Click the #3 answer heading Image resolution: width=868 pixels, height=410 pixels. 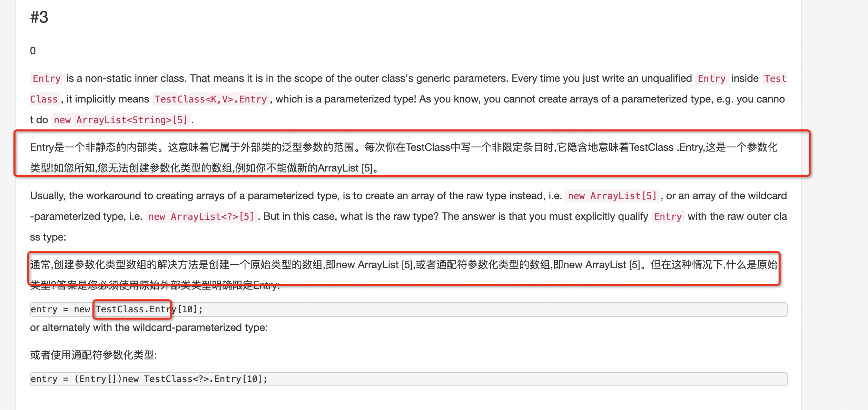click(39, 17)
